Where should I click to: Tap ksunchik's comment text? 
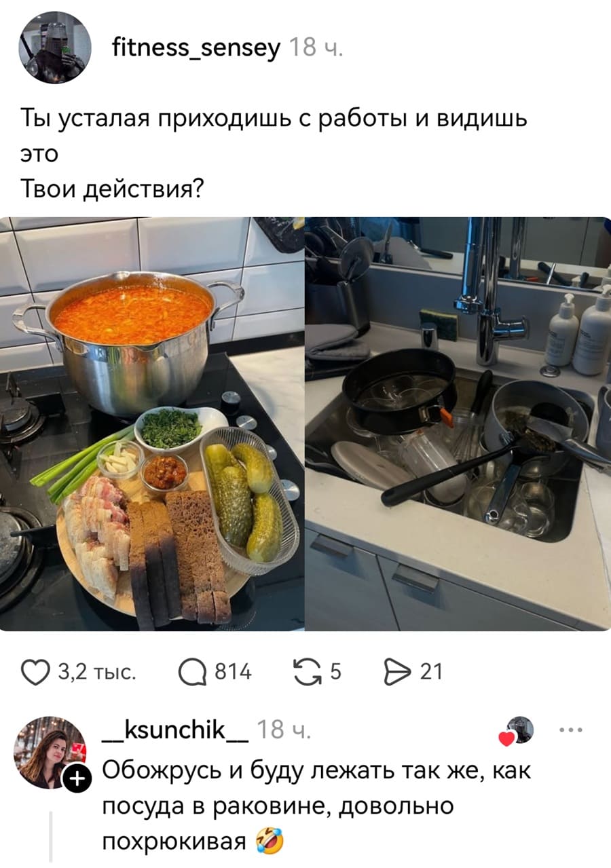316,807
